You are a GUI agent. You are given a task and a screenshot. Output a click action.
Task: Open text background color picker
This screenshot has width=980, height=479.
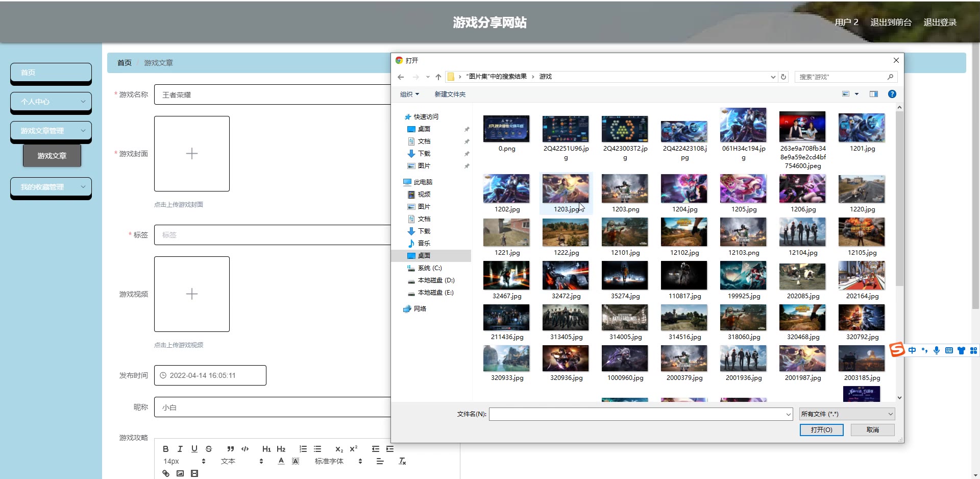click(295, 461)
